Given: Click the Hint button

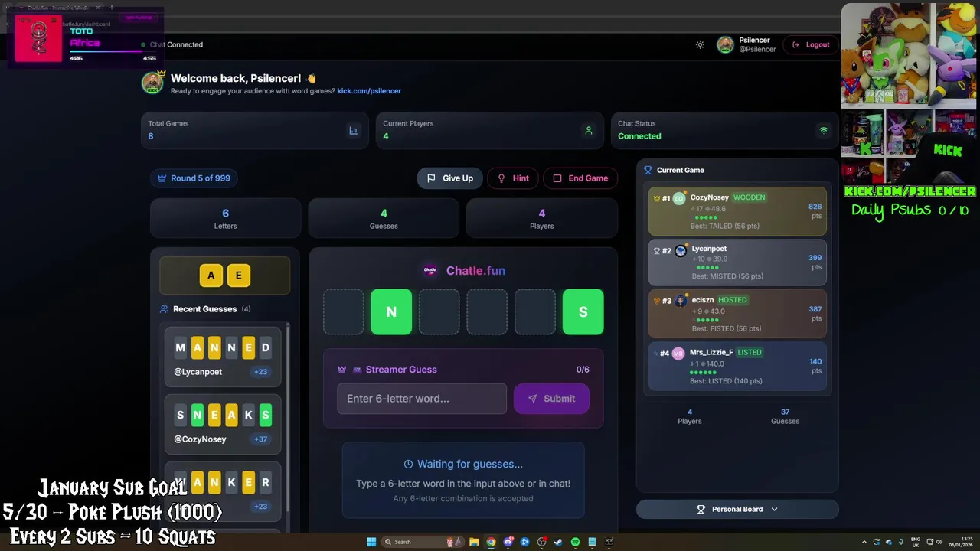Looking at the screenshot, I should 513,178.
